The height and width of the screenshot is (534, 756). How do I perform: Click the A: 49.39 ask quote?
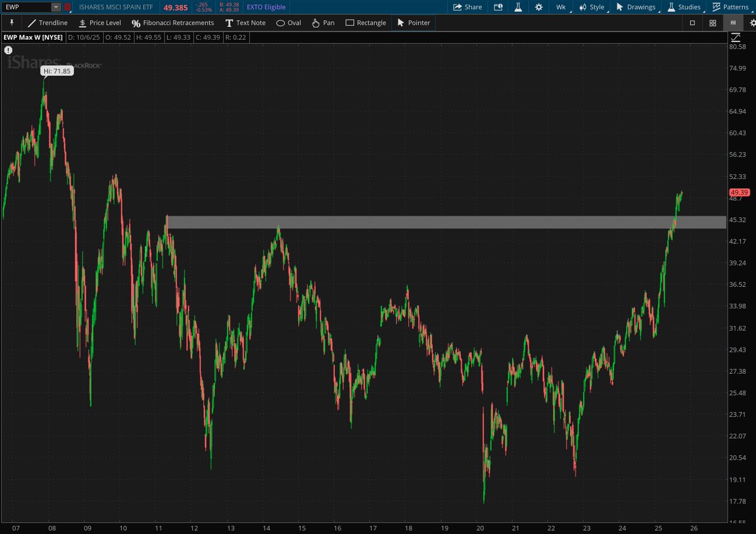tap(229, 10)
